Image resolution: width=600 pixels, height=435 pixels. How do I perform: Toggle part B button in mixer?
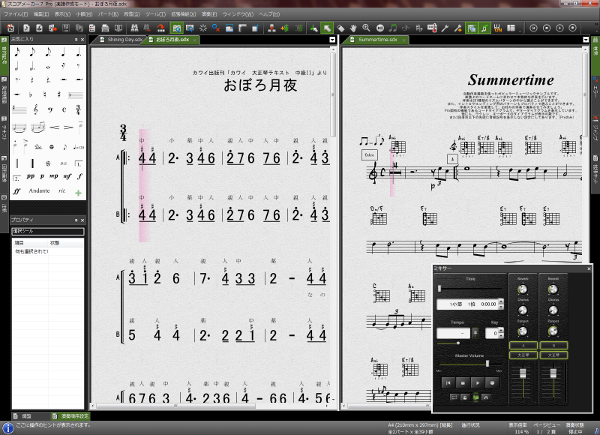coord(553,345)
